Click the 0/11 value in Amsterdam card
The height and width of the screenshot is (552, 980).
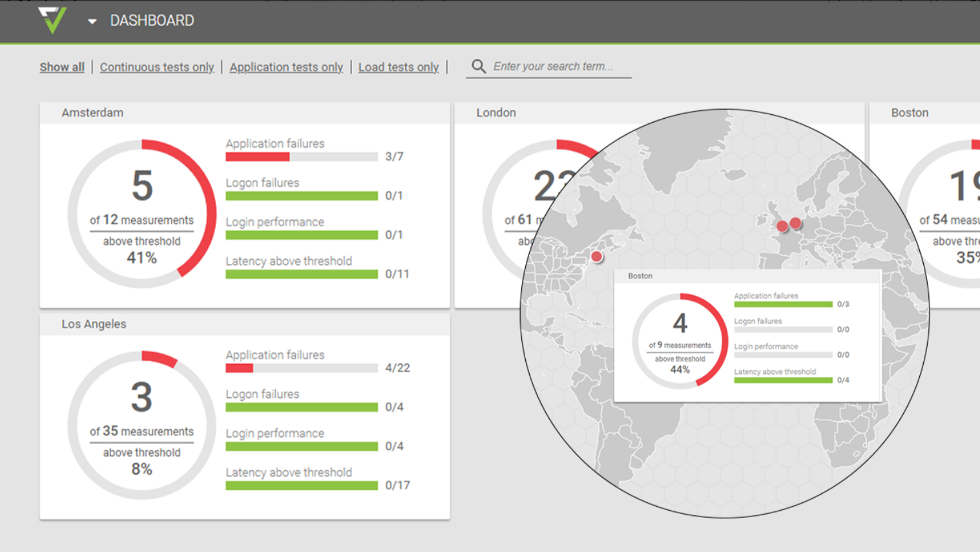(397, 274)
